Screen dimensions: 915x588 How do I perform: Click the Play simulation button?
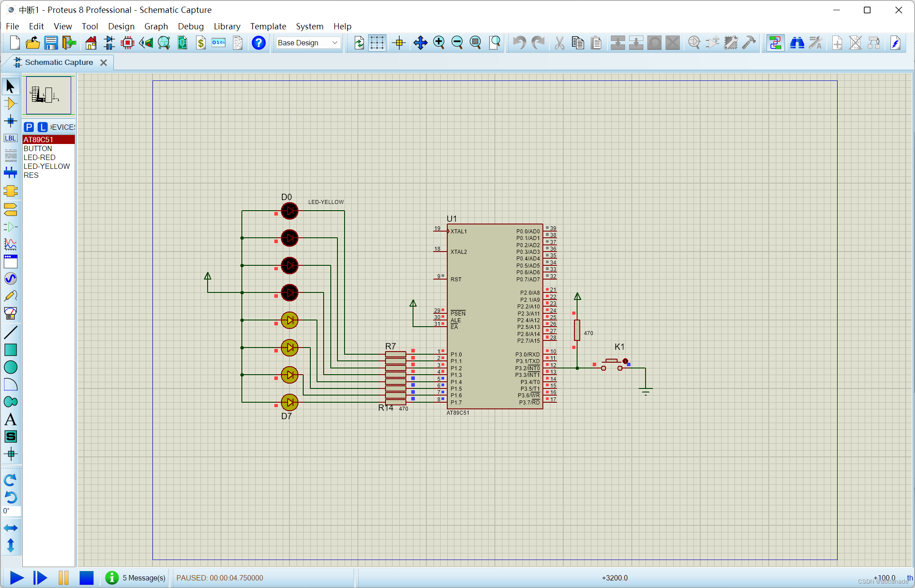pos(16,578)
